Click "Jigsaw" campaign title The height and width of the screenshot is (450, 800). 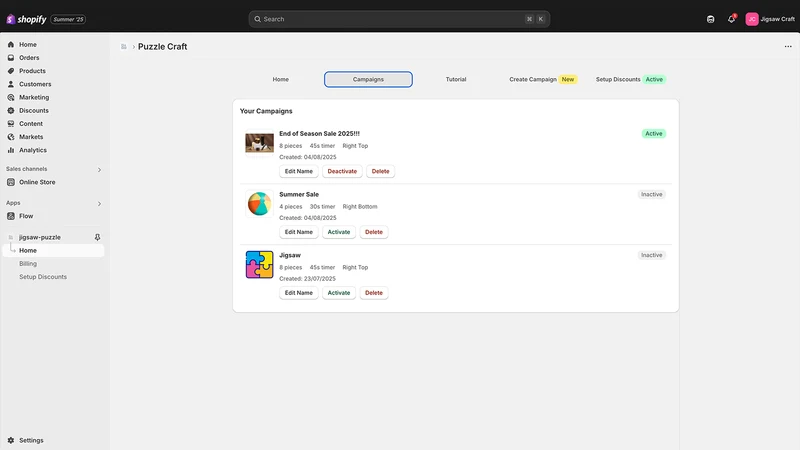tap(290, 255)
